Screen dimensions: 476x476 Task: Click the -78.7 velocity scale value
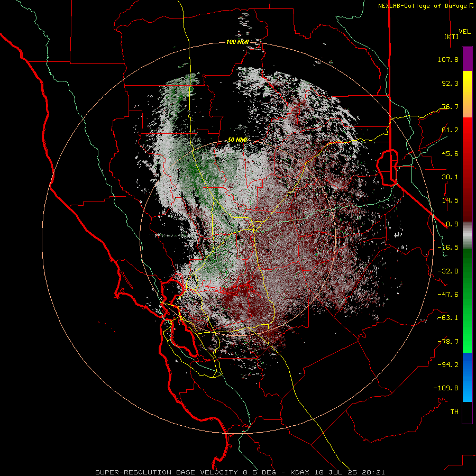click(448, 342)
